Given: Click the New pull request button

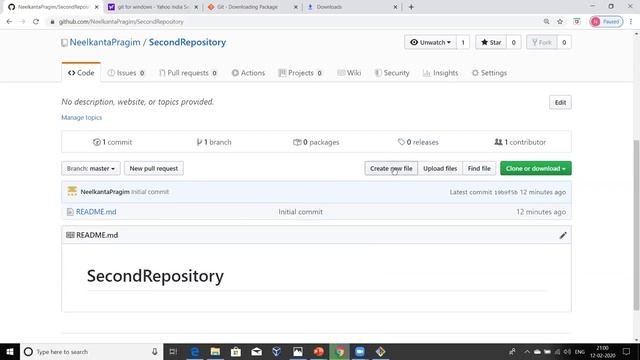Looking at the screenshot, I should pyautogui.click(x=154, y=168).
